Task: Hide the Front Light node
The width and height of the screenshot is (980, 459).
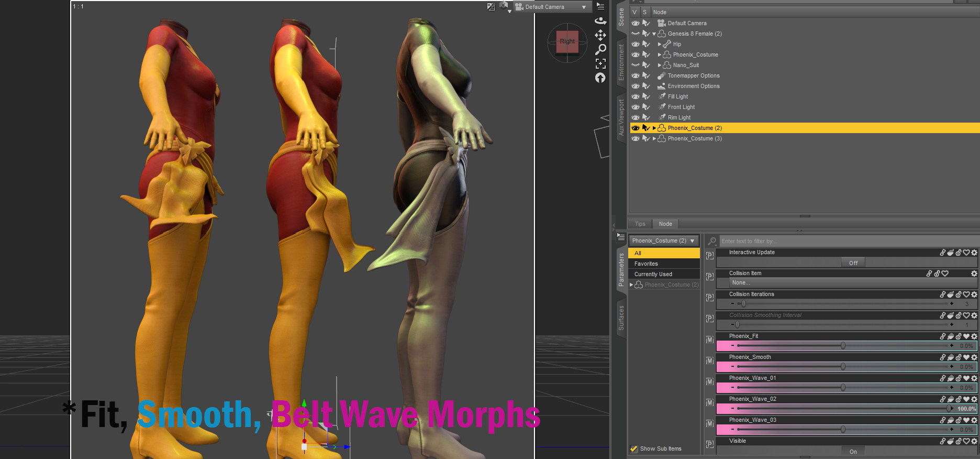Action: (636, 107)
